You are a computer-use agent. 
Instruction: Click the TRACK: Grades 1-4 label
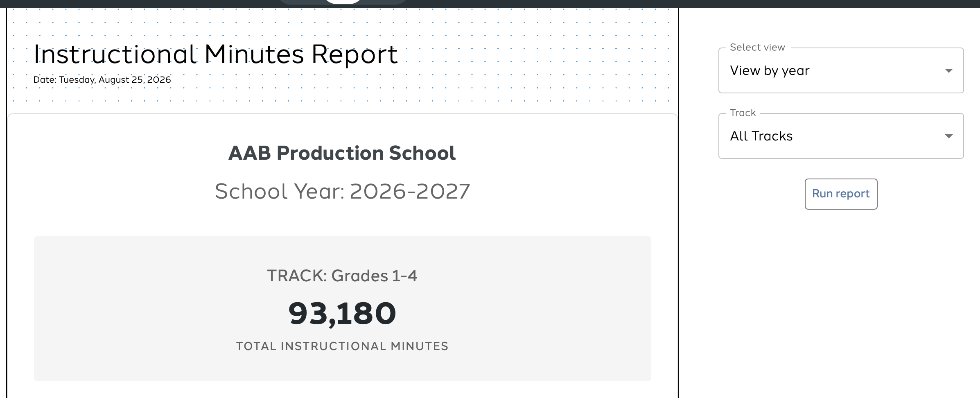342,276
